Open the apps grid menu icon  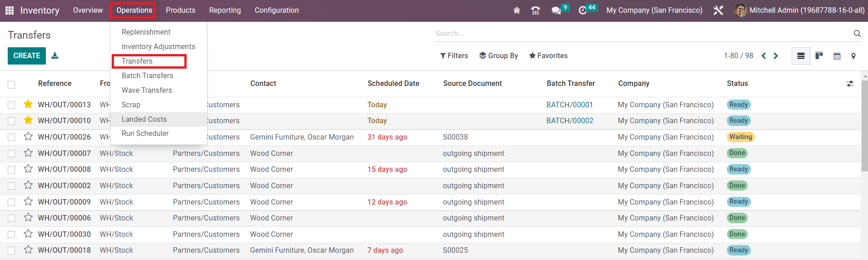pos(9,10)
